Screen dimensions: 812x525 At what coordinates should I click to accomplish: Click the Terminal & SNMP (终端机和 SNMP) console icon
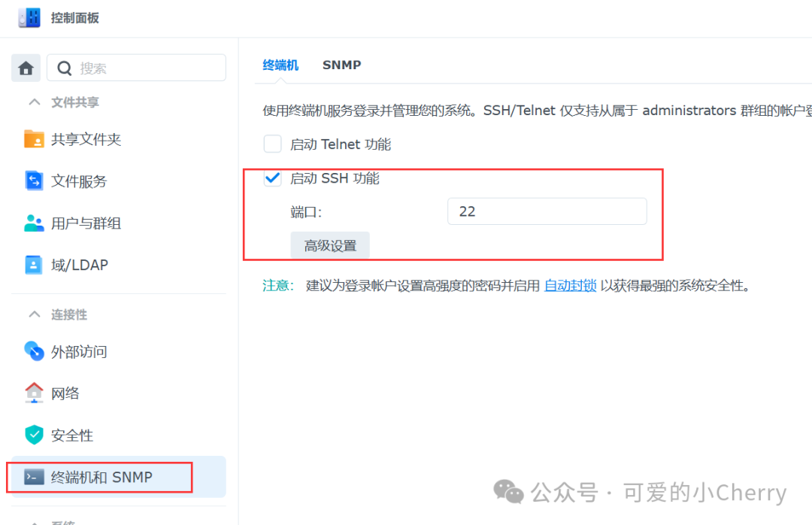point(34,477)
